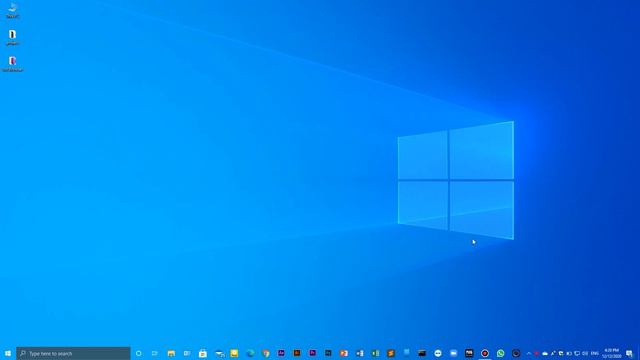Open Adobe After Effects from the taskbar
This screenshot has height=360, width=640.
(x=281, y=353)
